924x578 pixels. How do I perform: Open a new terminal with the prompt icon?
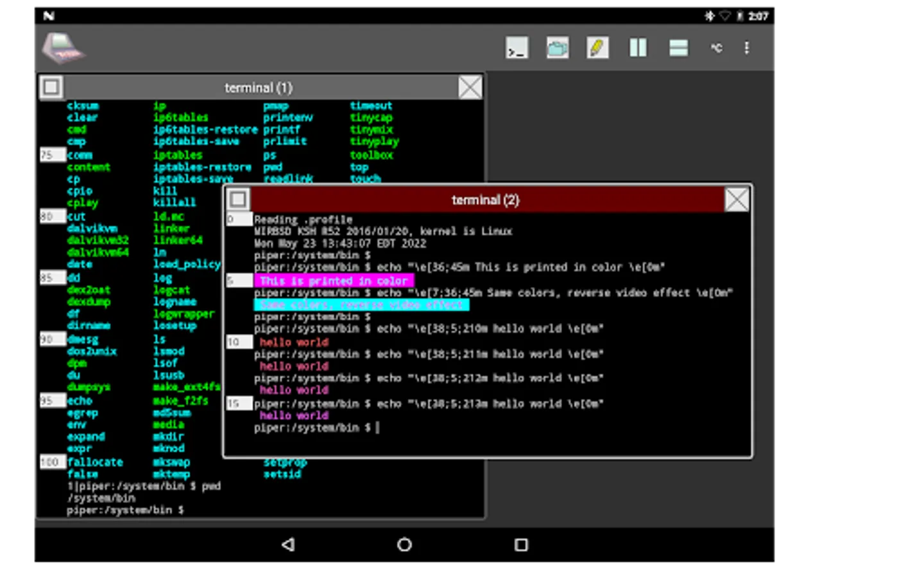(517, 48)
